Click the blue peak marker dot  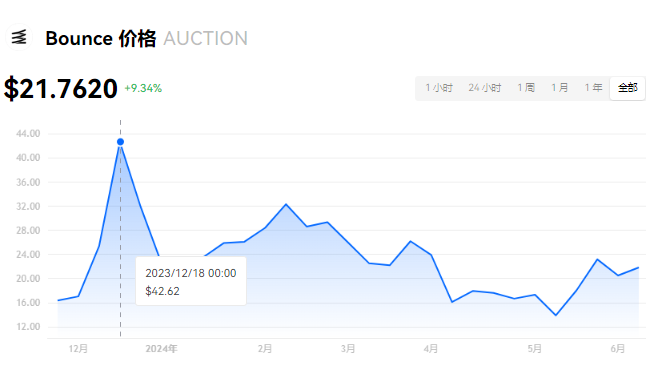120,142
